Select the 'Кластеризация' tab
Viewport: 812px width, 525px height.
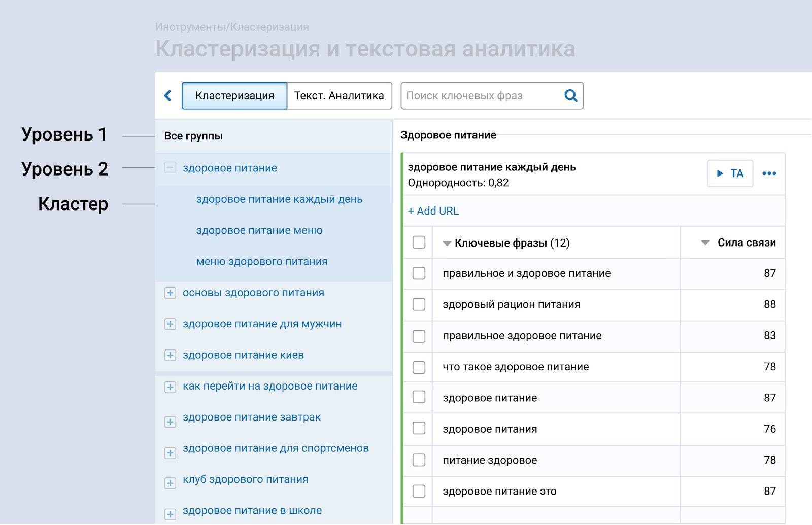(234, 96)
